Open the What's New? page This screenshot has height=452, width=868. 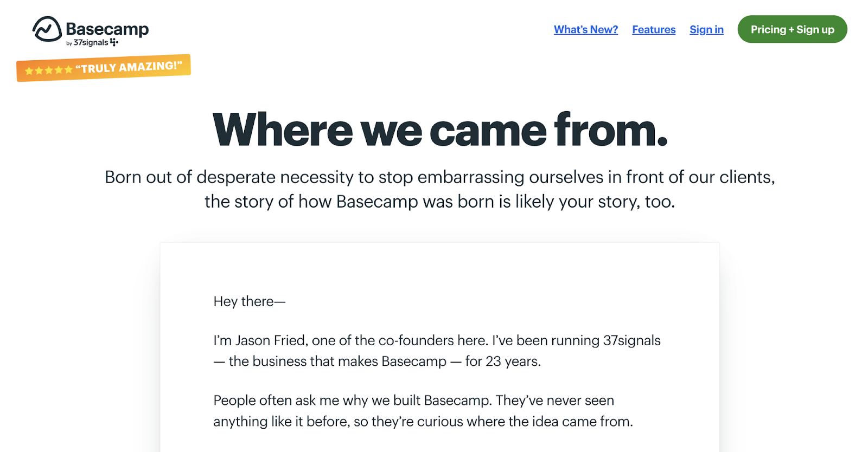coord(585,30)
